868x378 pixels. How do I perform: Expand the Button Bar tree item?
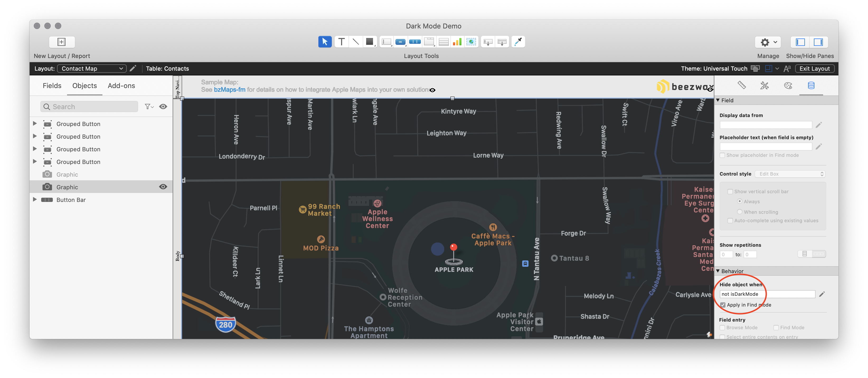[35, 200]
